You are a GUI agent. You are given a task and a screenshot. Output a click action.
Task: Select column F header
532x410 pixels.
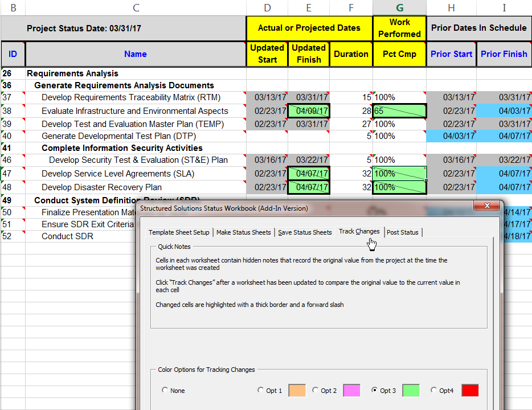[351, 7]
